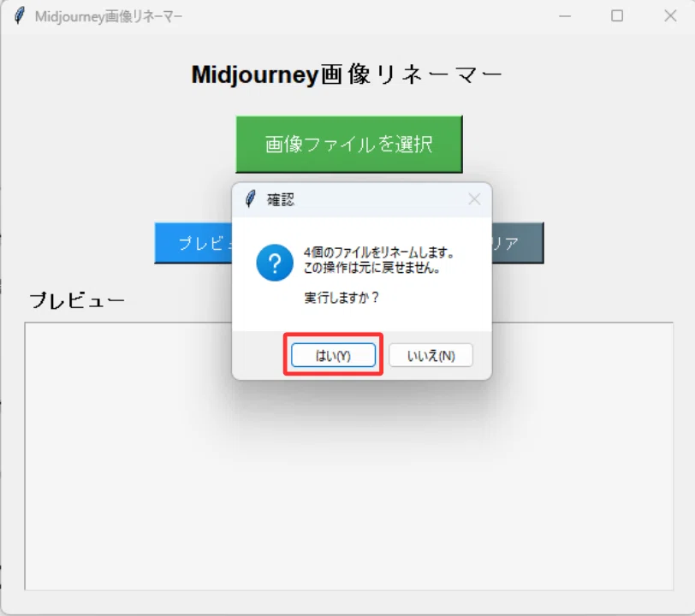Image resolution: width=695 pixels, height=616 pixels.
Task: Click the 実行しますか？ message text
Action: click(342, 298)
